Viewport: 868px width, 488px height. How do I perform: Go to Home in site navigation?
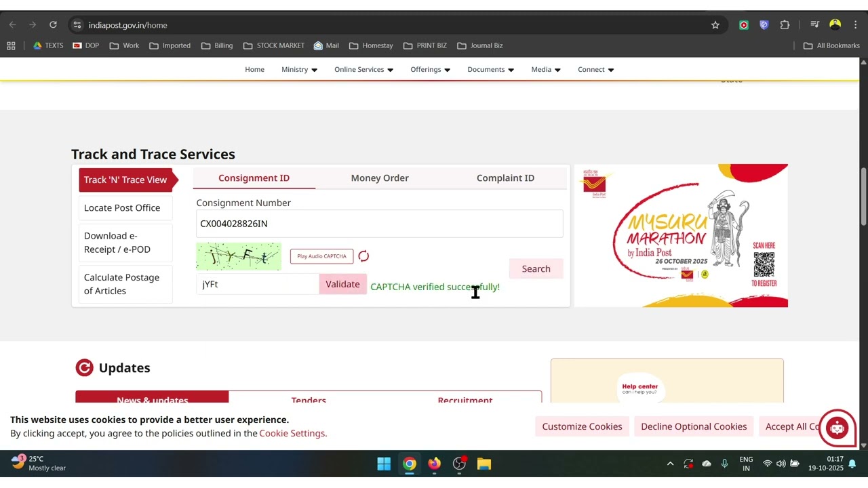tap(254, 70)
